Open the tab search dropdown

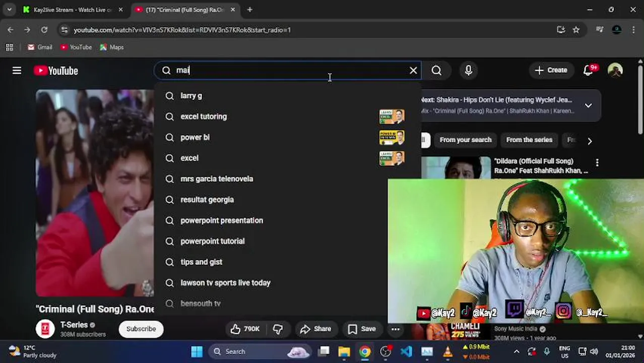[9, 10]
